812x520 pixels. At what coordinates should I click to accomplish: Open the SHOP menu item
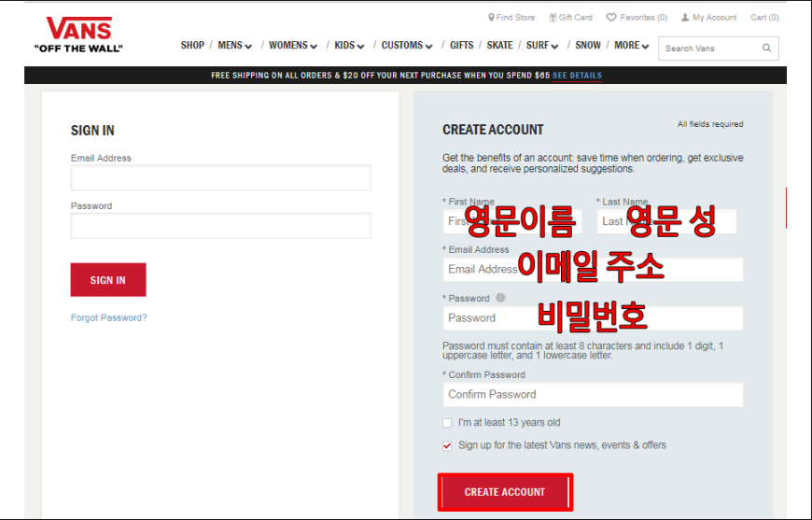[x=192, y=46]
